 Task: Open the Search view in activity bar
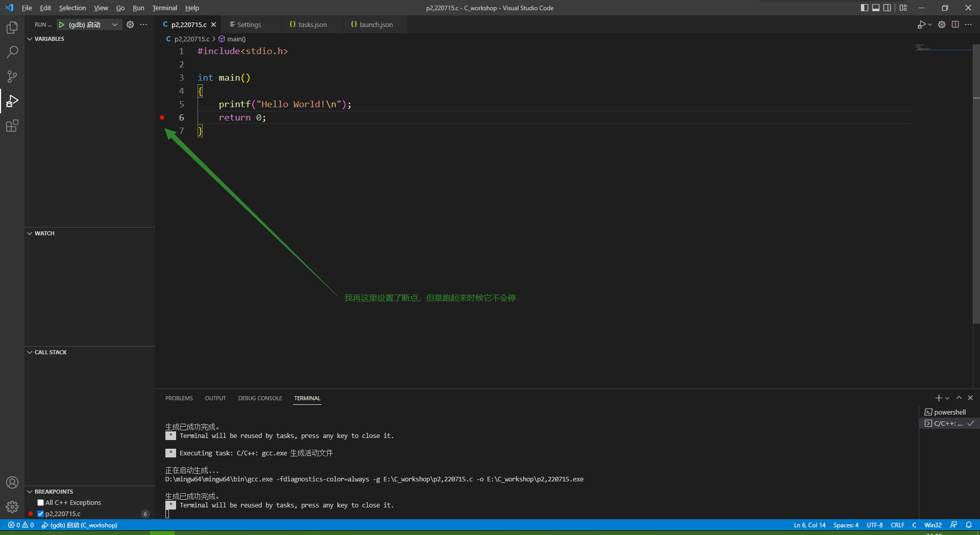(12, 52)
